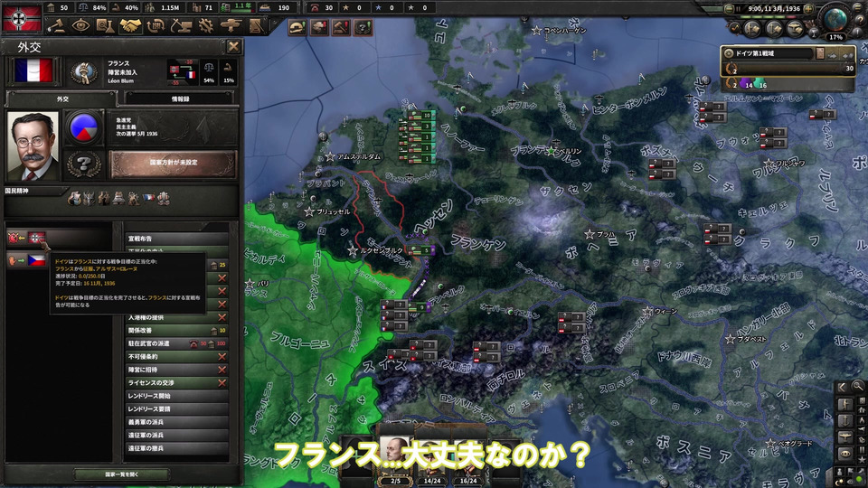
Task: Select the ライセンスの交渉 action
Action: click(x=176, y=383)
